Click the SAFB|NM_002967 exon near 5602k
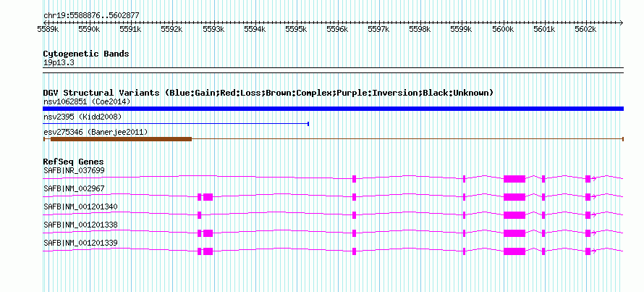The image size is (644, 292). click(x=588, y=196)
